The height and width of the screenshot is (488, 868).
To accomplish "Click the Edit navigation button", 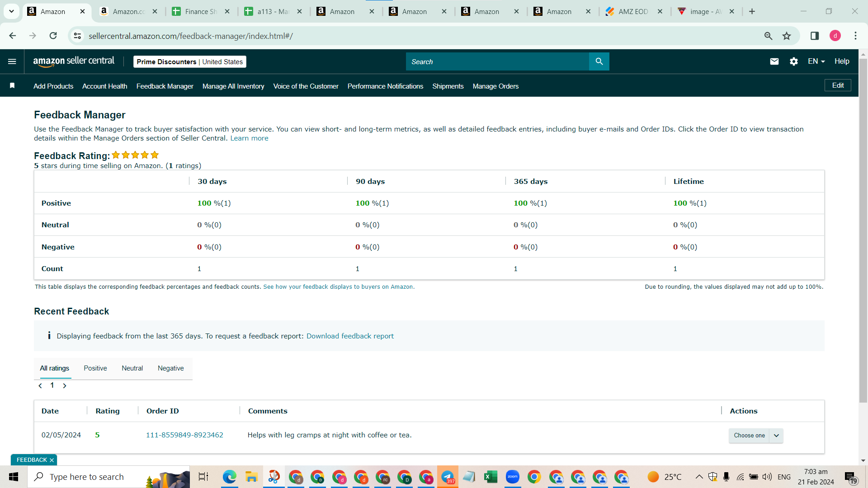I will [x=838, y=85].
